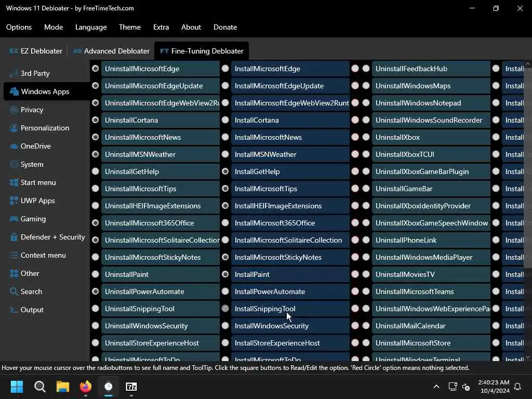Open the Theme menu
The height and width of the screenshot is (399, 532).
(x=130, y=27)
